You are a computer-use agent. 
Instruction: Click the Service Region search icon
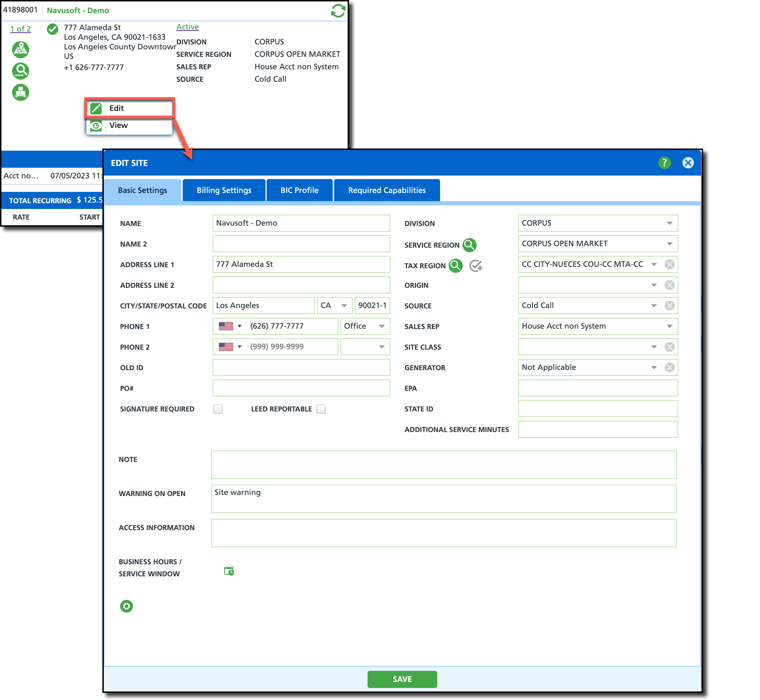point(470,245)
